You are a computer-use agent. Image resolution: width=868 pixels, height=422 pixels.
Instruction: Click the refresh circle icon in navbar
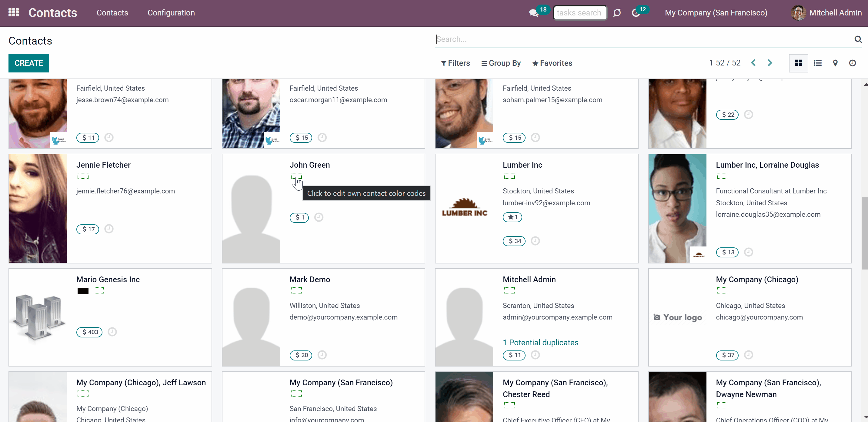pyautogui.click(x=617, y=13)
